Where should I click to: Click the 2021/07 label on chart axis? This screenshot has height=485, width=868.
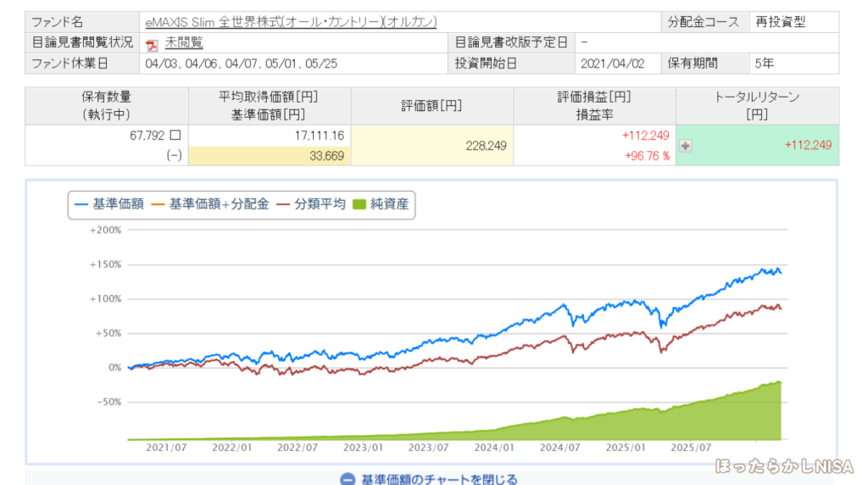point(165,448)
